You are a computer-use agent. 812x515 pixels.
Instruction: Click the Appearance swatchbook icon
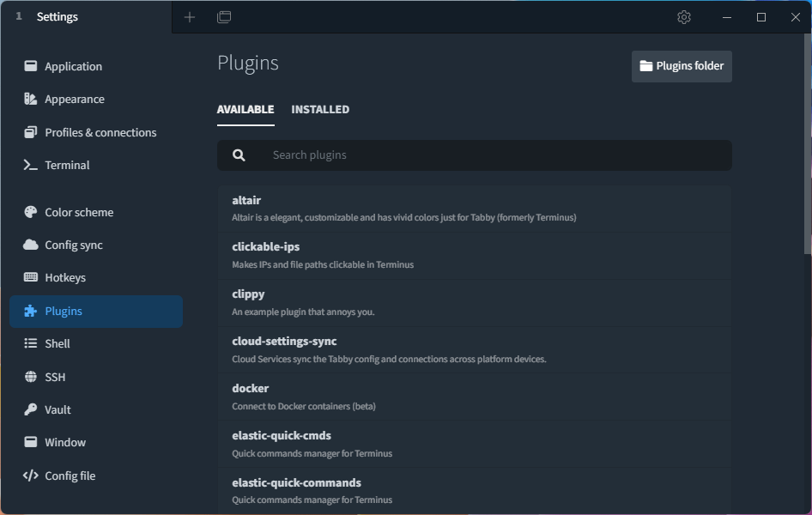31,99
